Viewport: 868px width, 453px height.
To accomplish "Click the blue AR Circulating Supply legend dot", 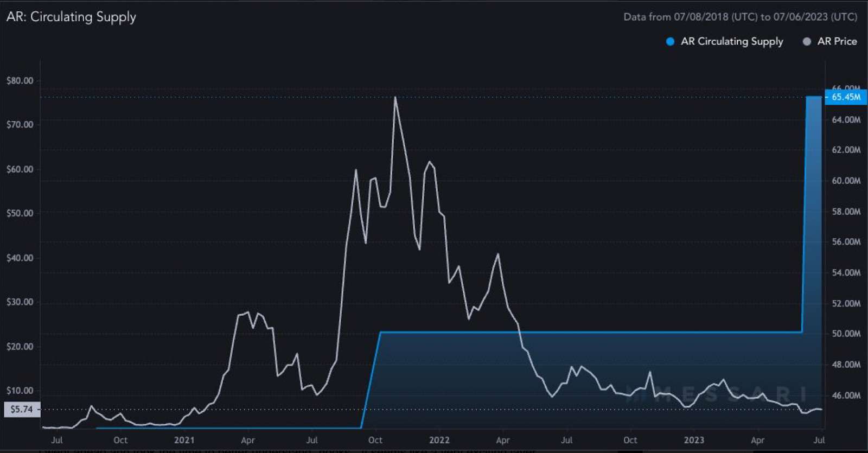I will pos(670,41).
